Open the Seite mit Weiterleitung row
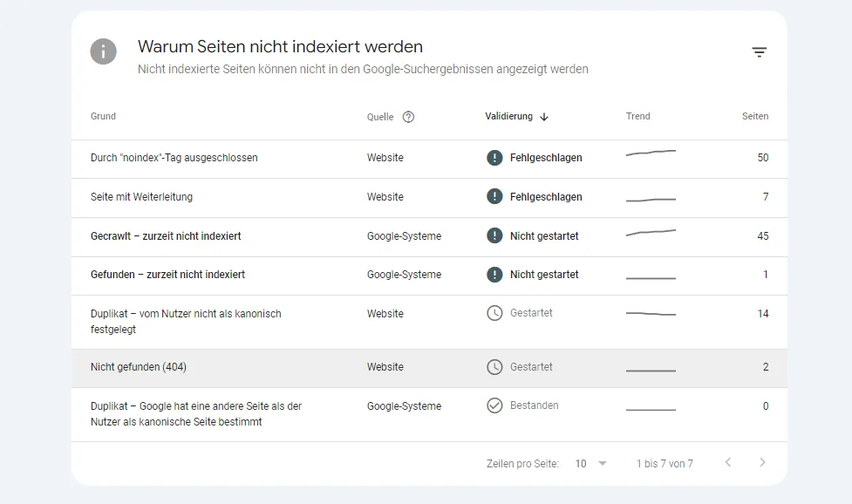This screenshot has width=852, height=504. point(429,198)
